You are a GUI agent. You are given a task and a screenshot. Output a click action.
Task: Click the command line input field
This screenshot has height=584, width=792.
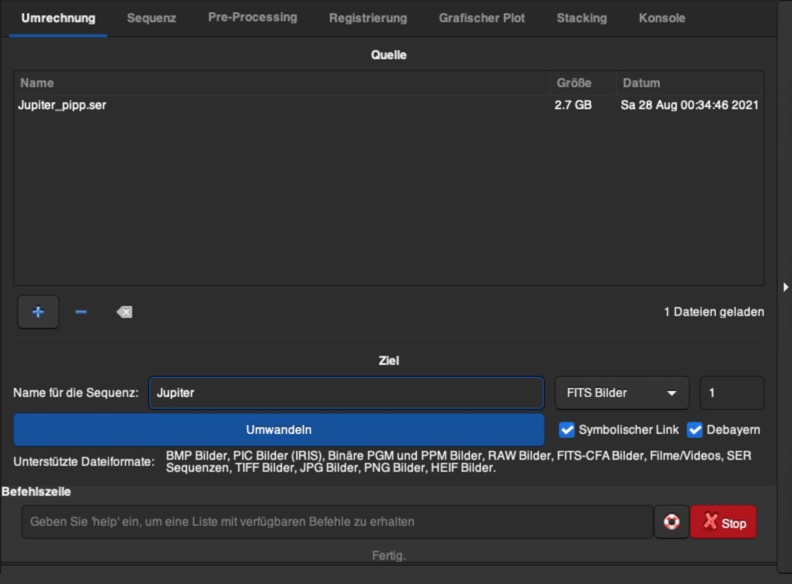[337, 522]
